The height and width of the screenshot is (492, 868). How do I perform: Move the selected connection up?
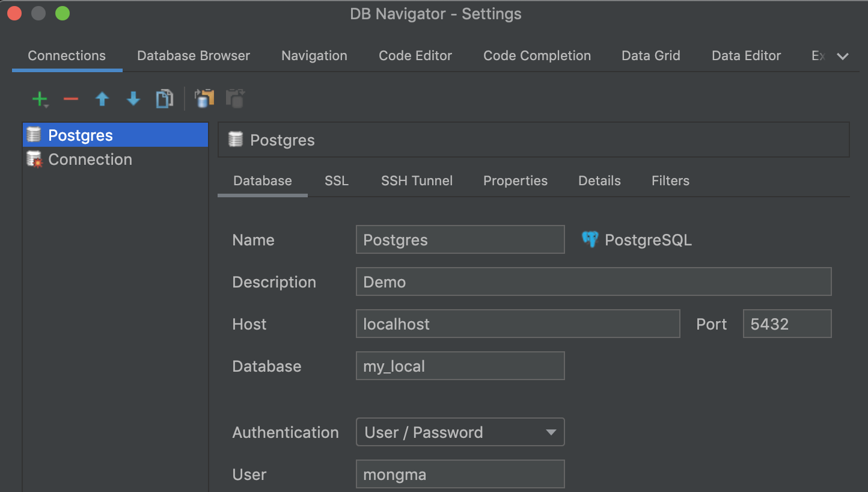pyautogui.click(x=102, y=99)
